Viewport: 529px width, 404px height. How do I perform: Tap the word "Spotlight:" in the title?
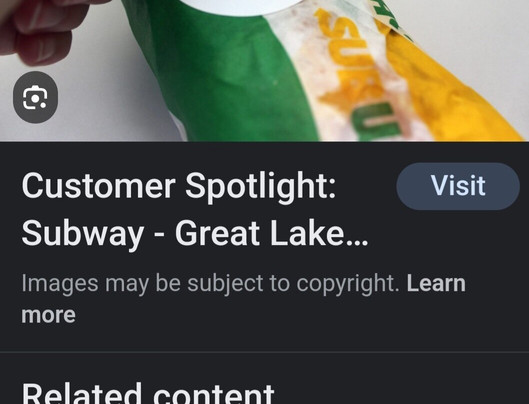pos(260,187)
